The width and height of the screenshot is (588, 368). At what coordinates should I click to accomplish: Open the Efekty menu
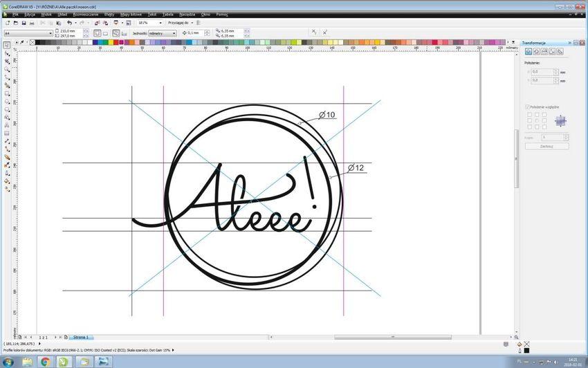coord(109,15)
